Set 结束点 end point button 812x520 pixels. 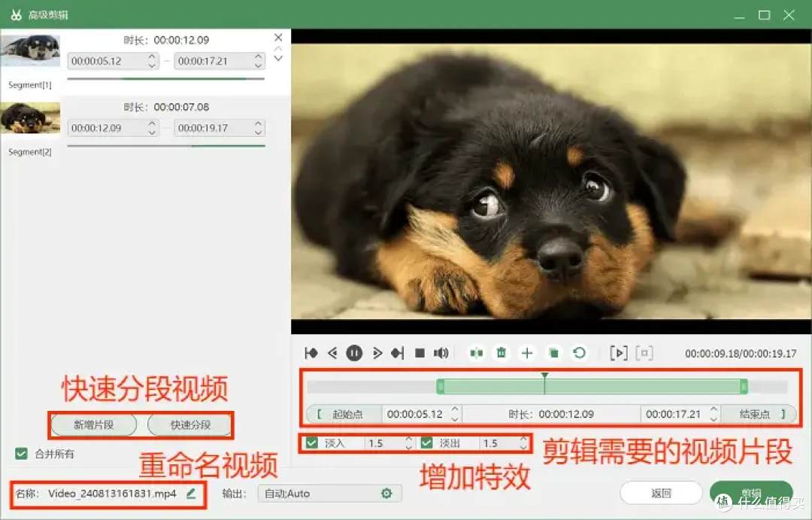[759, 414]
